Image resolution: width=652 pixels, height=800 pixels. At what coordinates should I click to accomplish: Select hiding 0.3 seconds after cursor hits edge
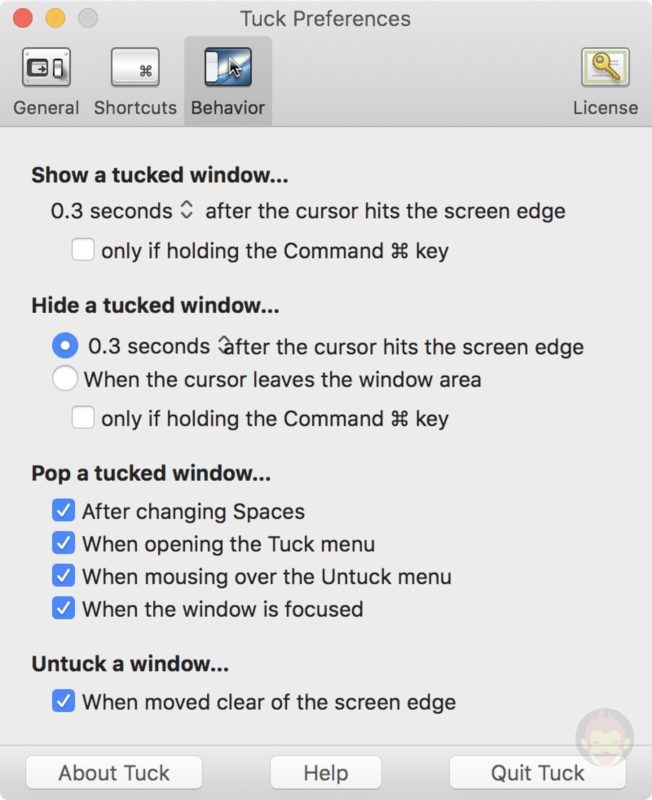[63, 345]
